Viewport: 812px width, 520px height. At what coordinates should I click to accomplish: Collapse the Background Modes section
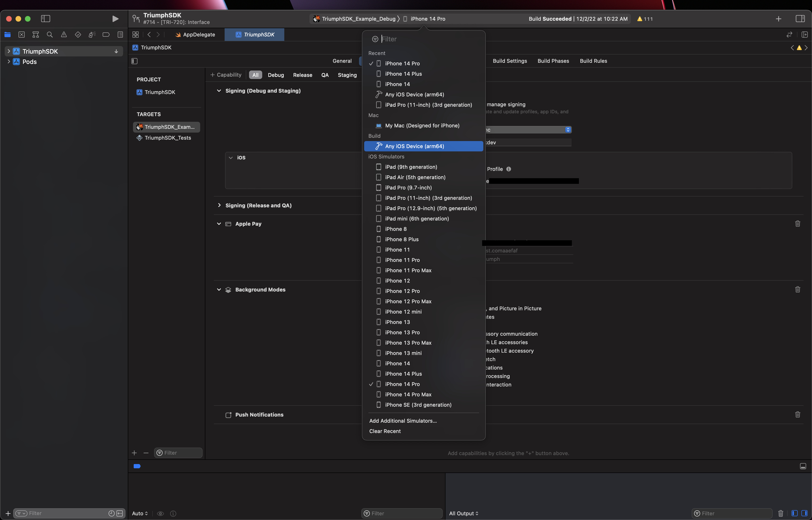(219, 290)
